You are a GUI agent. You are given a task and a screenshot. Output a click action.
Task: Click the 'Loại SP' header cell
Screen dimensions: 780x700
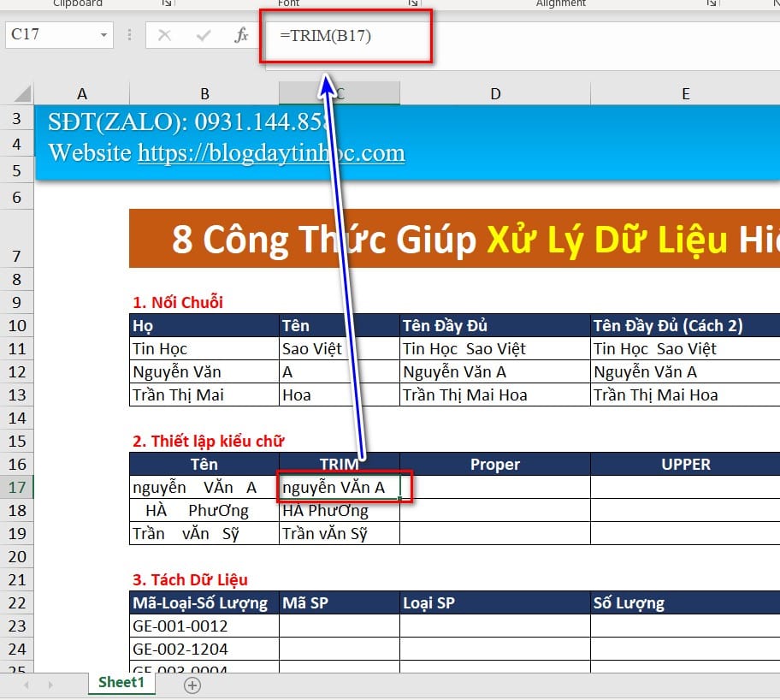click(495, 603)
